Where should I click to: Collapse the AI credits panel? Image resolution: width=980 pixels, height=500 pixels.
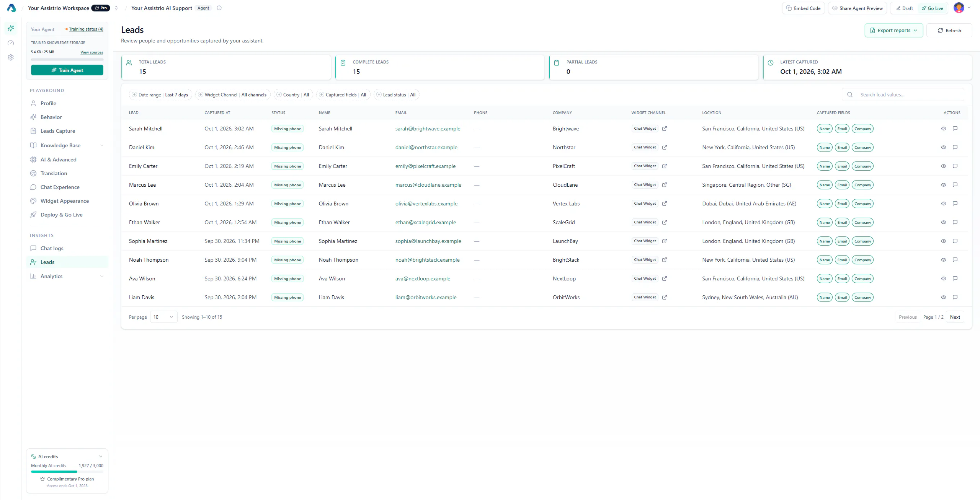pos(101,456)
